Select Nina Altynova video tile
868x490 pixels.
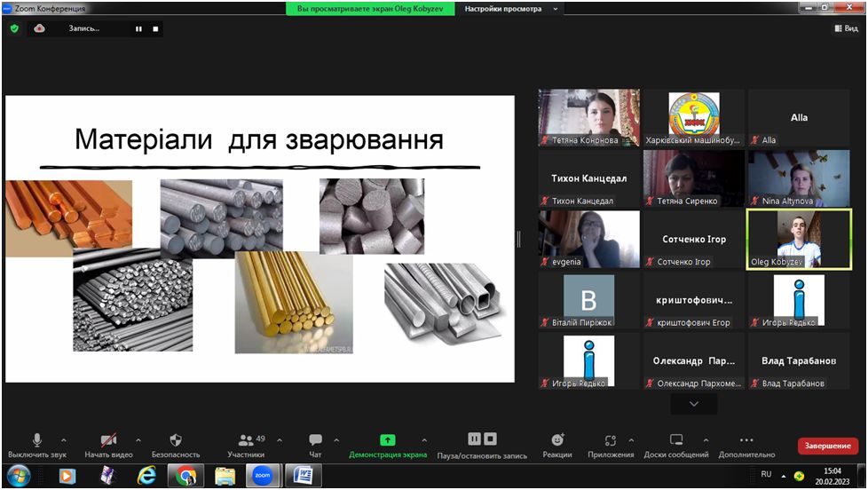pyautogui.click(x=799, y=178)
